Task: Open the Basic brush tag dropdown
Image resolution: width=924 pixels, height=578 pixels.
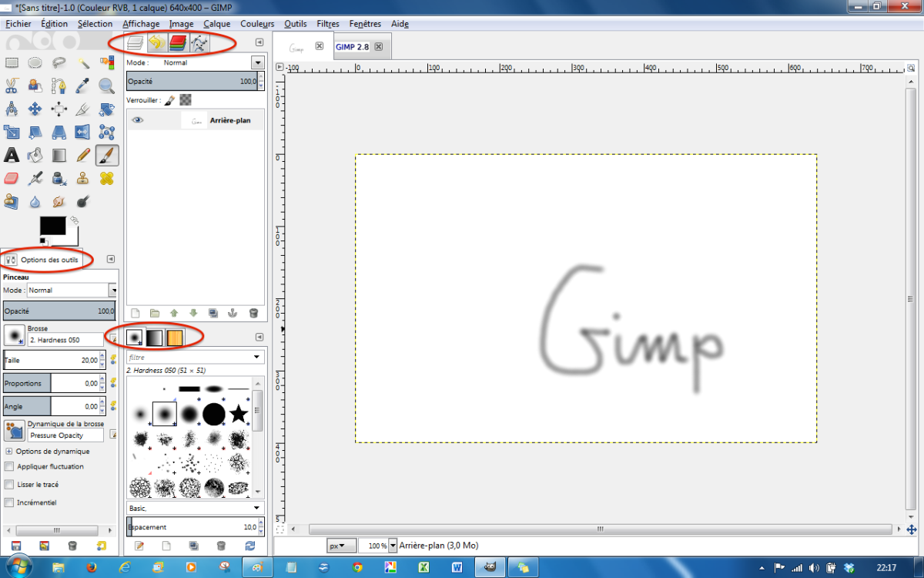Action: point(195,509)
